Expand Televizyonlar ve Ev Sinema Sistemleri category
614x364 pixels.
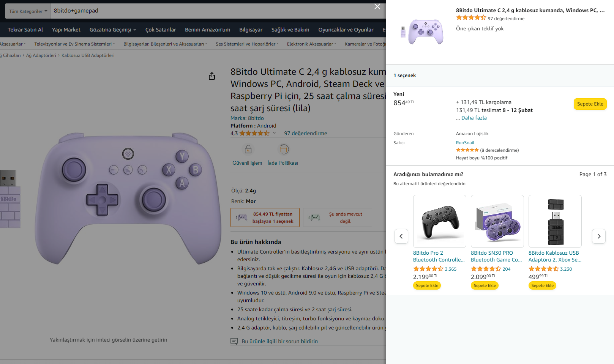point(74,44)
